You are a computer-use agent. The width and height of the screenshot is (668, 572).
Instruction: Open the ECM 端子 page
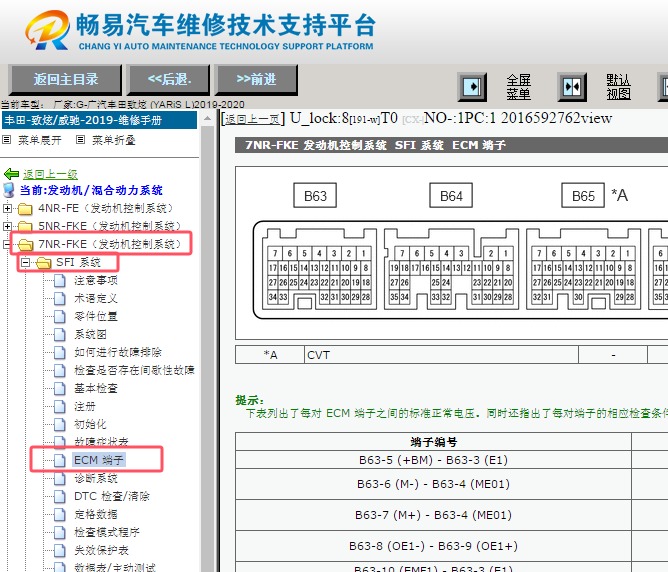(x=98, y=460)
